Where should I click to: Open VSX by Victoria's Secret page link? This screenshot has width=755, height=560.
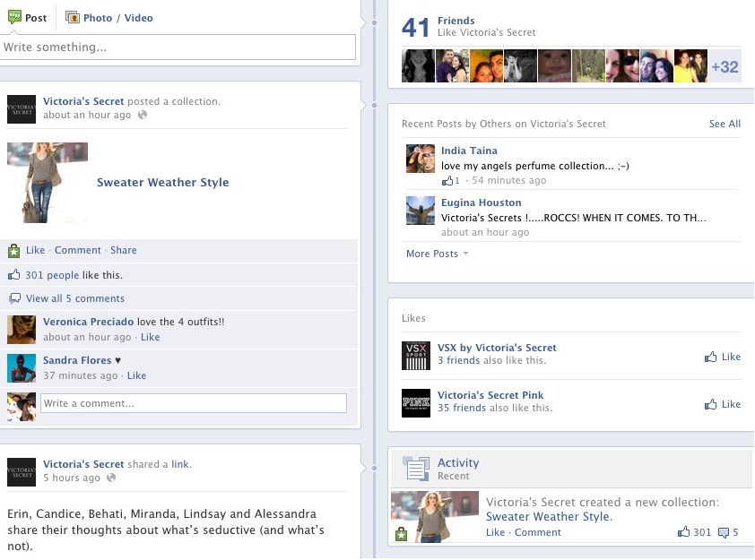497,348
